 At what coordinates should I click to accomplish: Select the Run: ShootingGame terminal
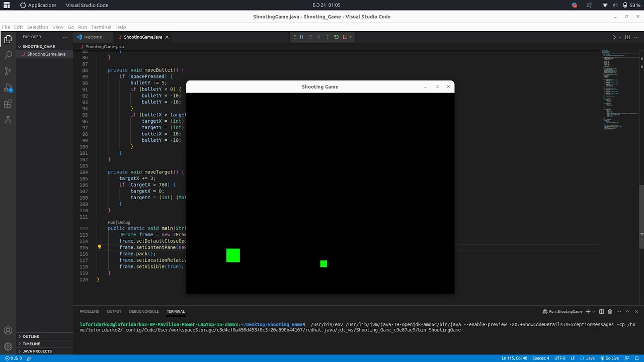(x=562, y=312)
